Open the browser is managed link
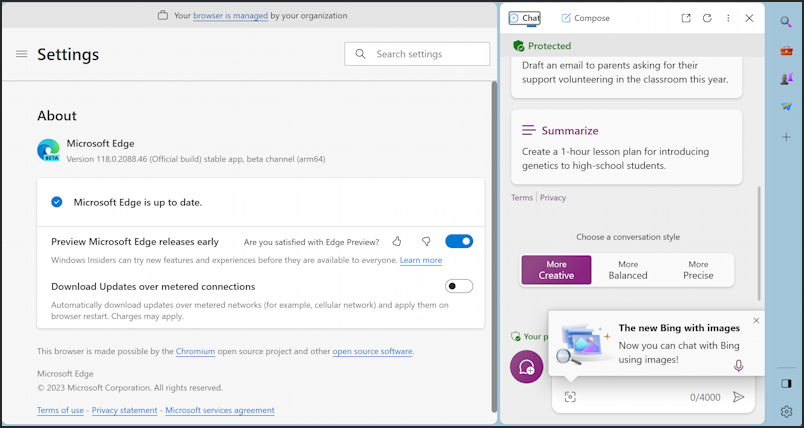804x428 pixels. pyautogui.click(x=230, y=15)
